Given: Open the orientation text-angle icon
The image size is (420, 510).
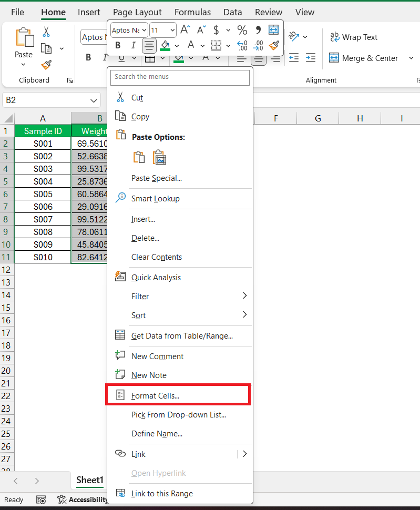Looking at the screenshot, I should [x=293, y=36].
